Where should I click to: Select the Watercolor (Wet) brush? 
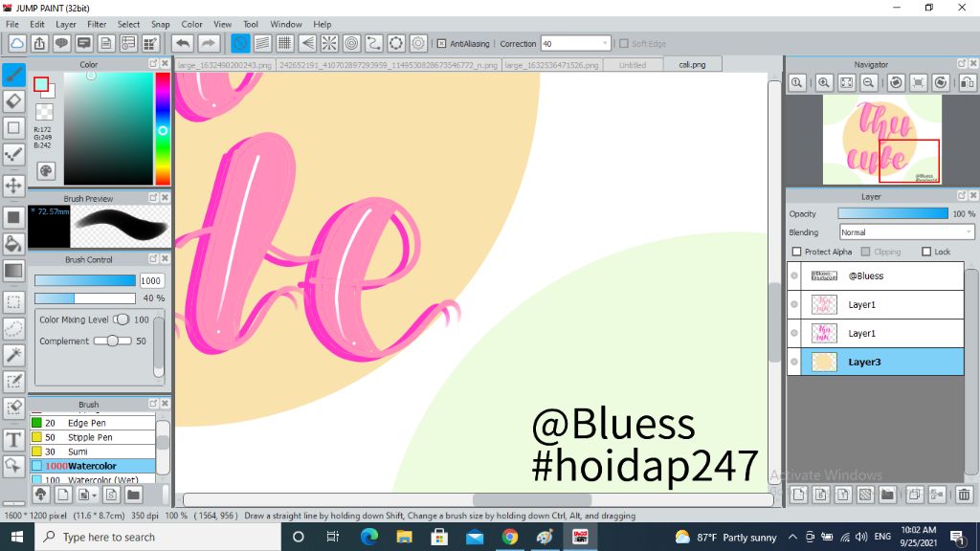(x=93, y=479)
